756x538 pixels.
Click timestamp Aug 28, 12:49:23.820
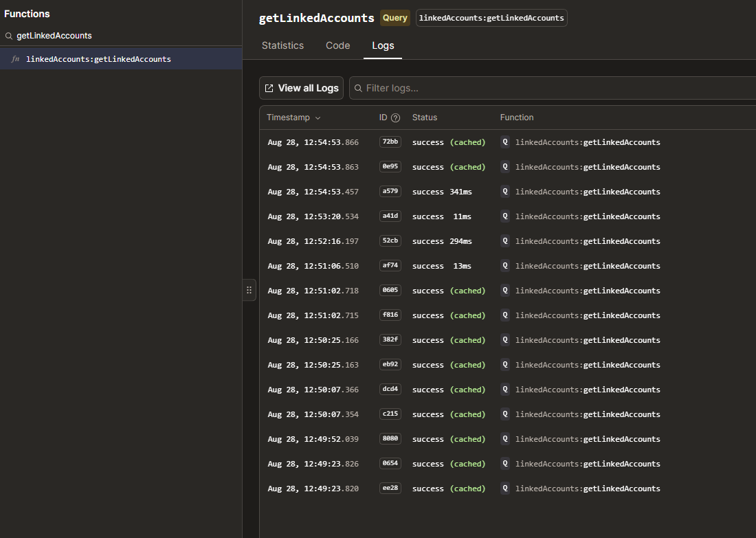coord(313,489)
